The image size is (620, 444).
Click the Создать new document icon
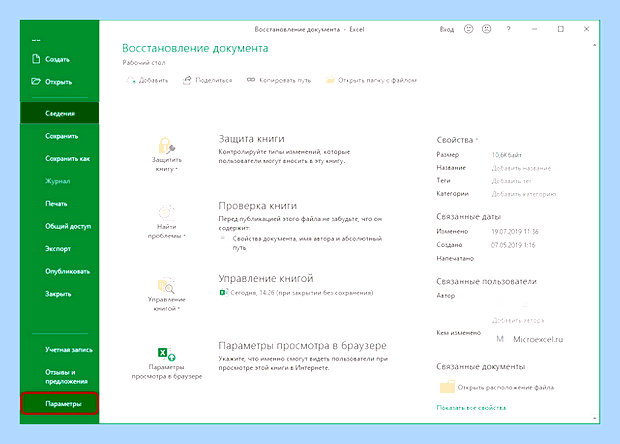[36, 59]
